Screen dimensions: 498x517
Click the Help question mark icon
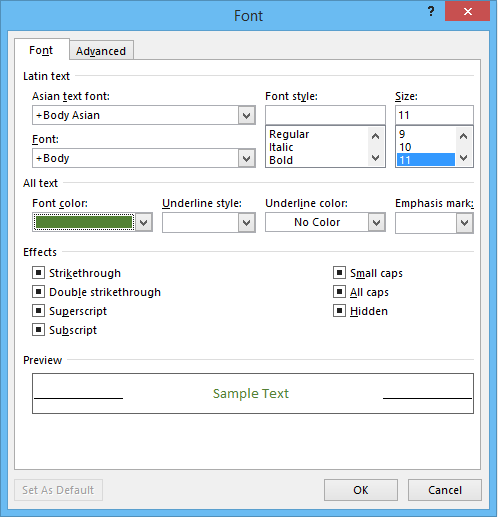(x=431, y=12)
